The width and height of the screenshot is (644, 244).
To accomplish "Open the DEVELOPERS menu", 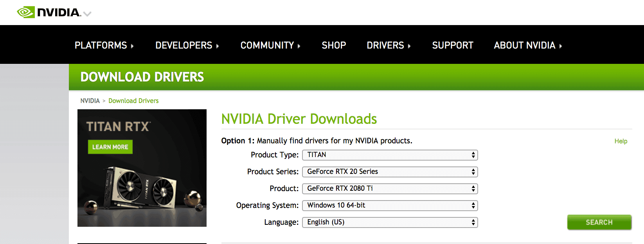I will tap(187, 45).
